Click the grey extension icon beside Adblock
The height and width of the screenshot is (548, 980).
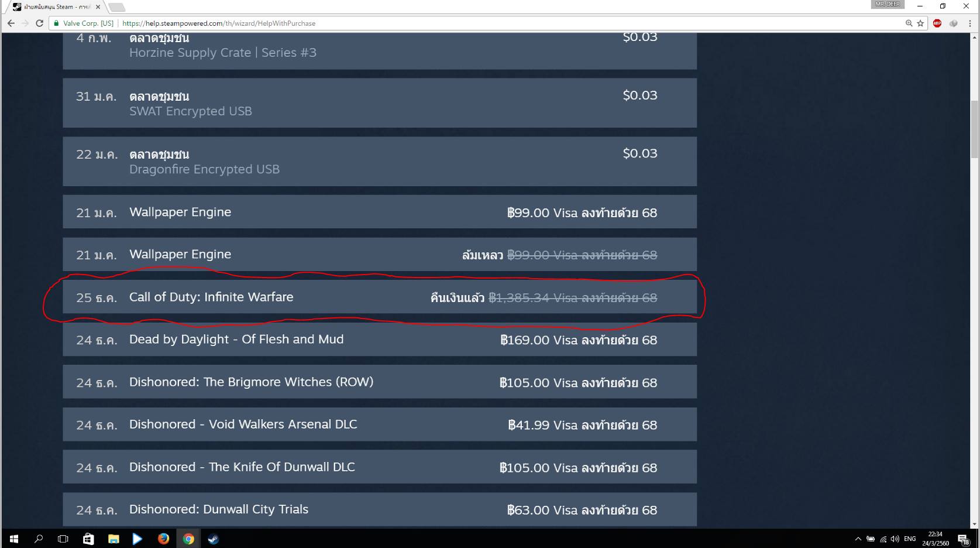[x=954, y=23]
